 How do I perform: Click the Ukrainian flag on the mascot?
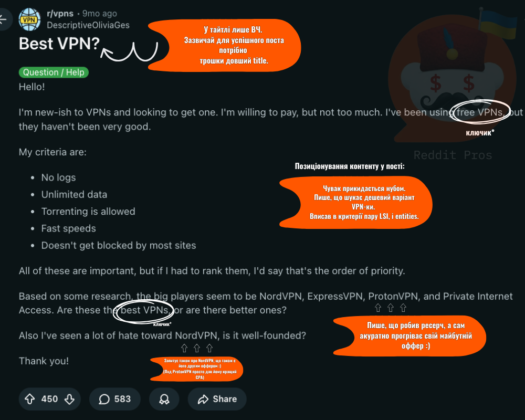499,25
